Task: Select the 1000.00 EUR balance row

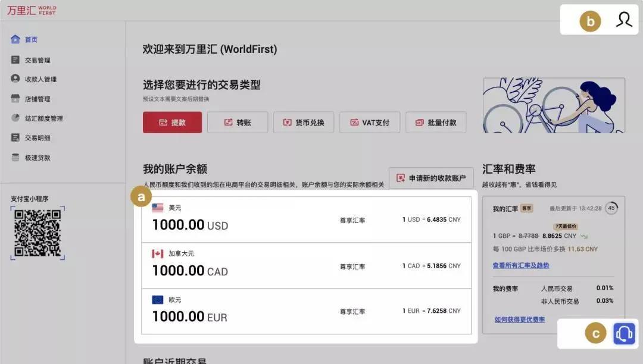Action: [307, 311]
